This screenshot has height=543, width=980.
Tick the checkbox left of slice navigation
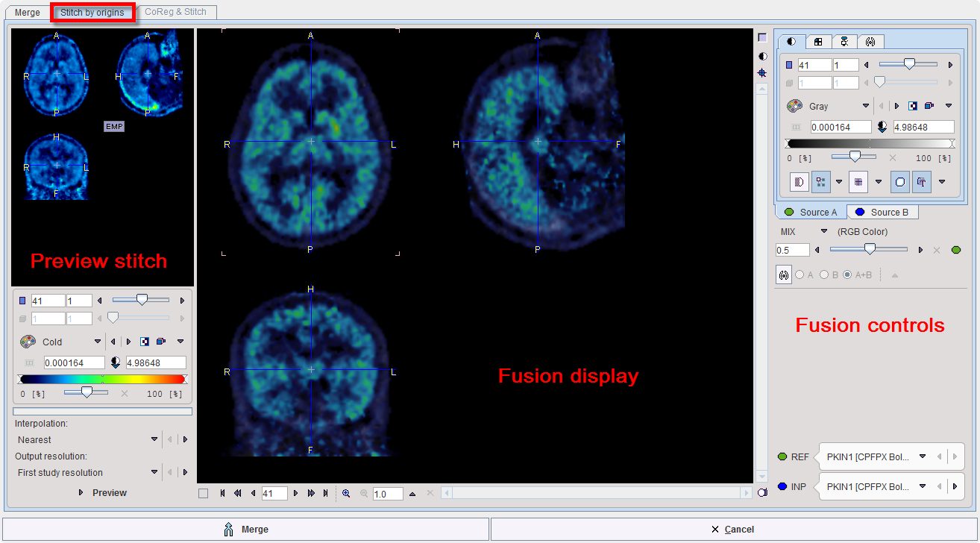coord(204,493)
